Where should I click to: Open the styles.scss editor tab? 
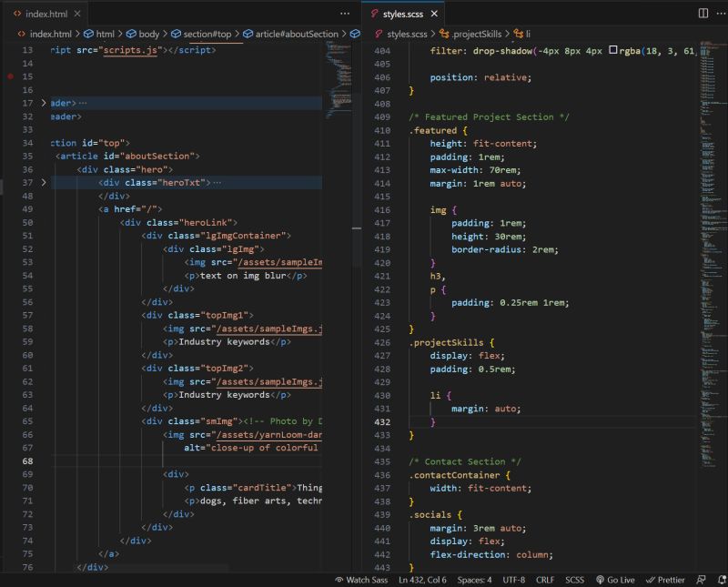point(403,14)
